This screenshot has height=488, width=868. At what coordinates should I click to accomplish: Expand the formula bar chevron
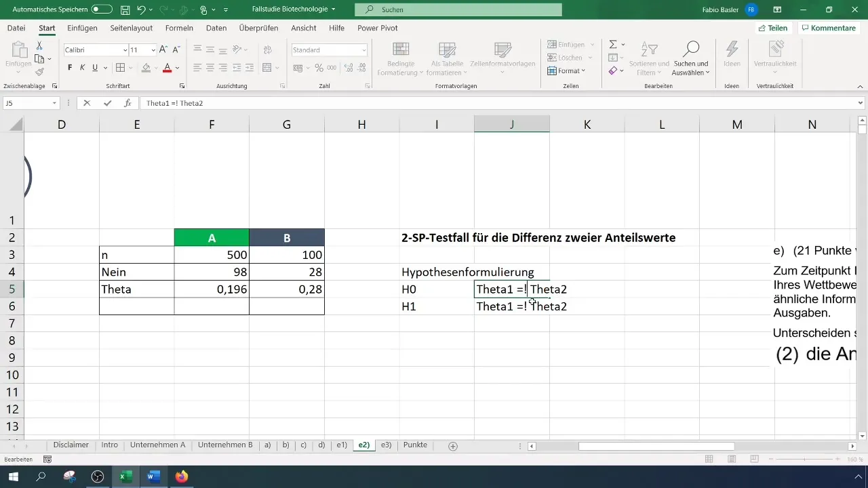pyautogui.click(x=861, y=103)
